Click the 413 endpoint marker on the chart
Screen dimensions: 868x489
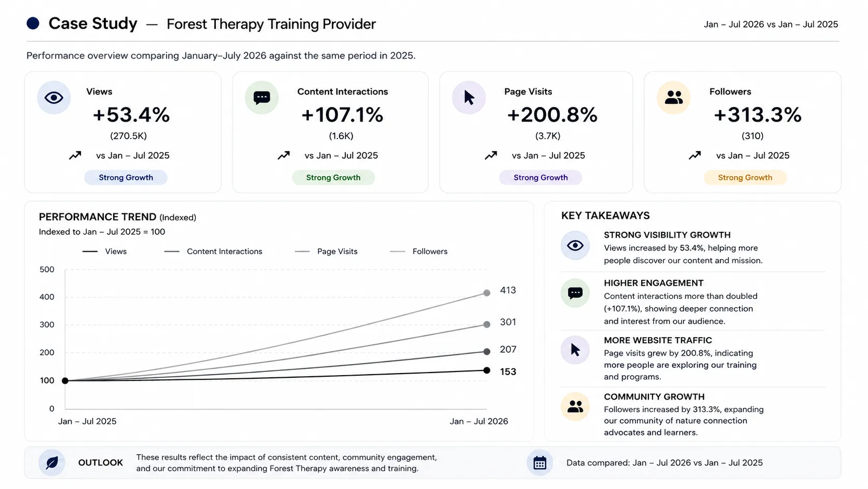(x=486, y=293)
